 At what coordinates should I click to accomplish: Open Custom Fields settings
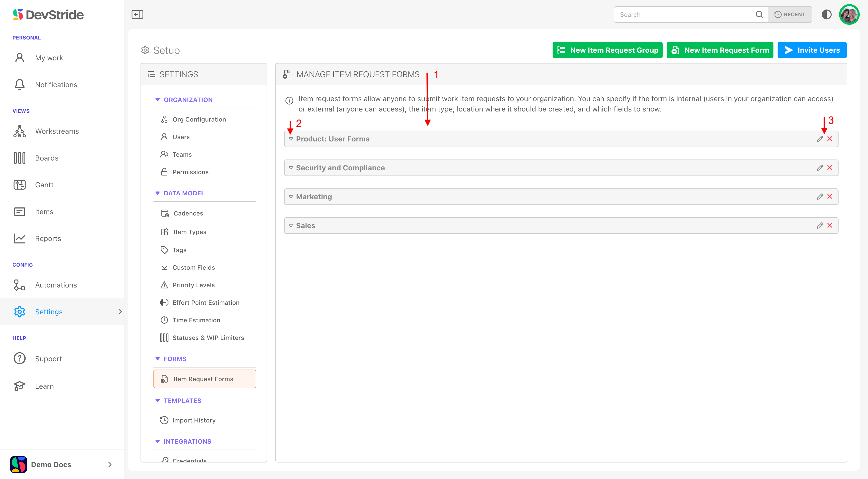pos(193,268)
